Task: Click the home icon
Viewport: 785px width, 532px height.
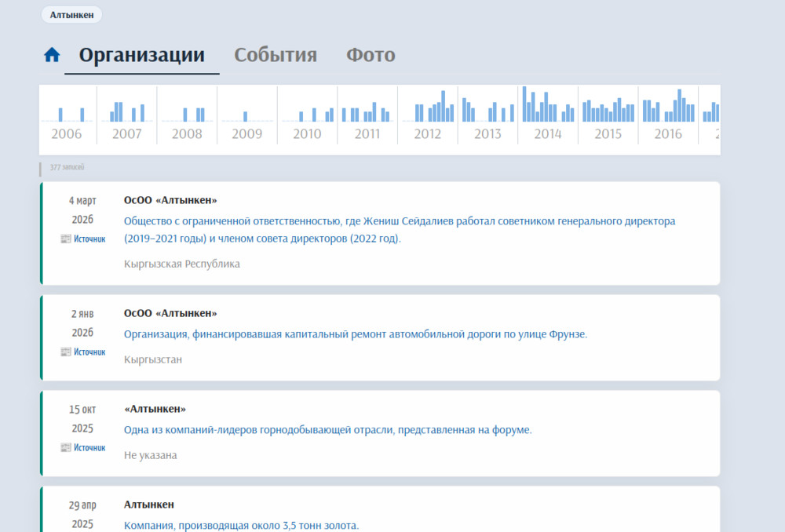Action: tap(52, 55)
